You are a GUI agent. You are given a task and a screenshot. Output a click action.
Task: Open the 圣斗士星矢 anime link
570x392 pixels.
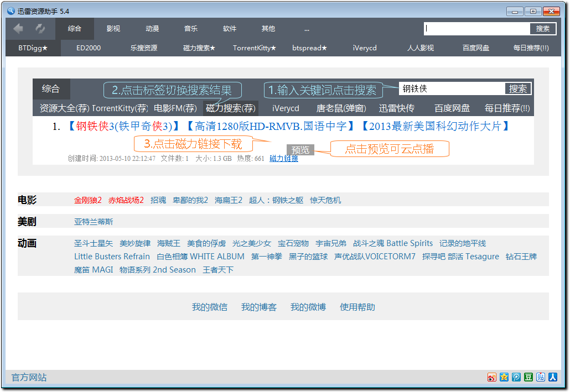coord(94,243)
